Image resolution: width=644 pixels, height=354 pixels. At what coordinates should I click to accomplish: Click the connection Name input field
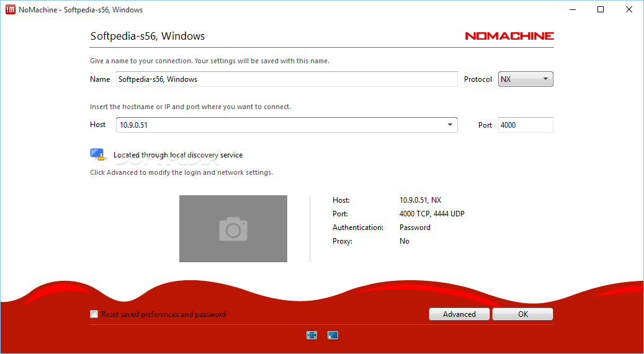pos(287,79)
